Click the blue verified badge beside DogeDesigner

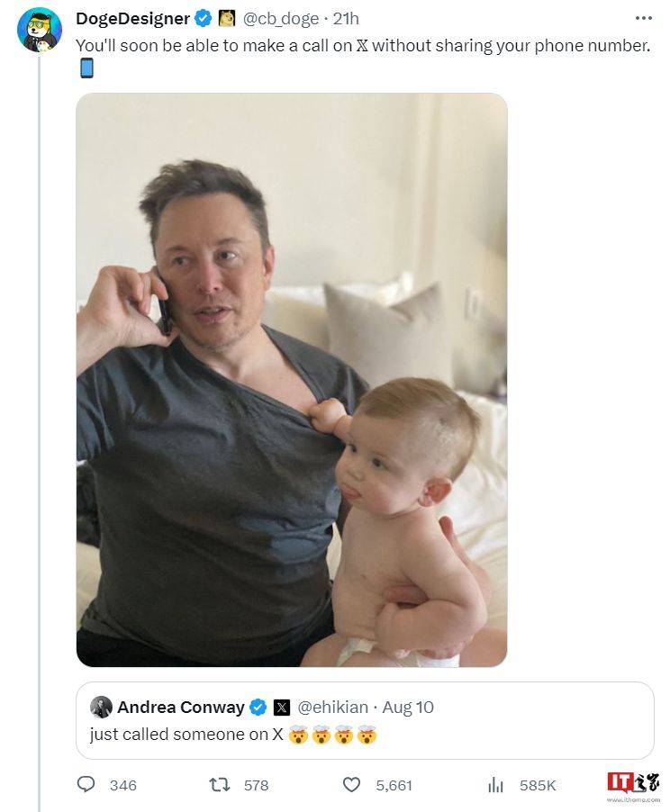pos(204,19)
